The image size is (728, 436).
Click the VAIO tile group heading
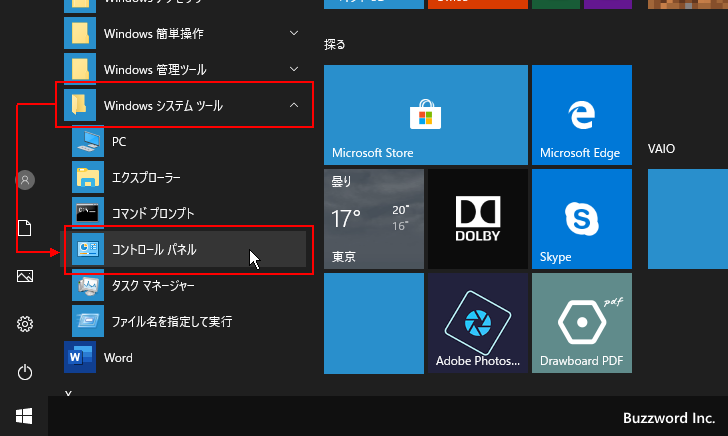click(661, 149)
